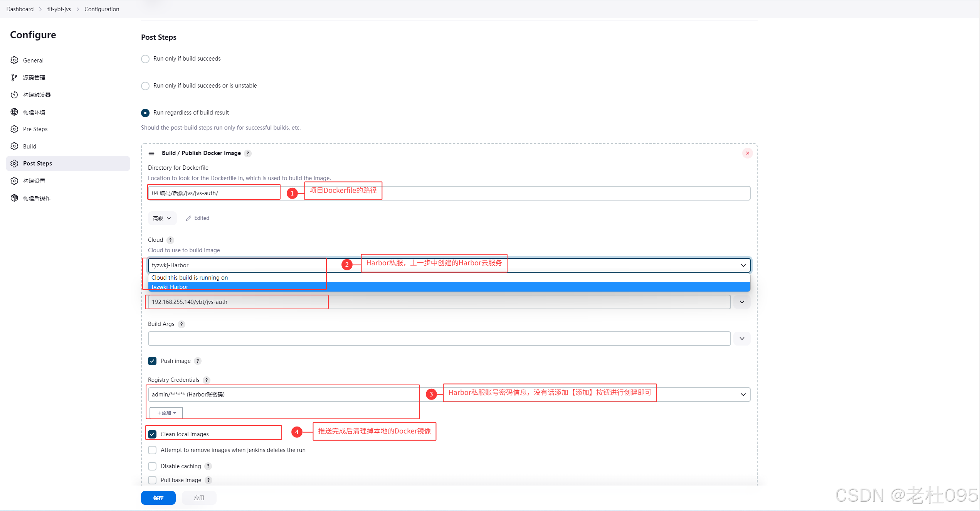
Task: Click the help icon beside Registry Credentials
Action: (207, 380)
